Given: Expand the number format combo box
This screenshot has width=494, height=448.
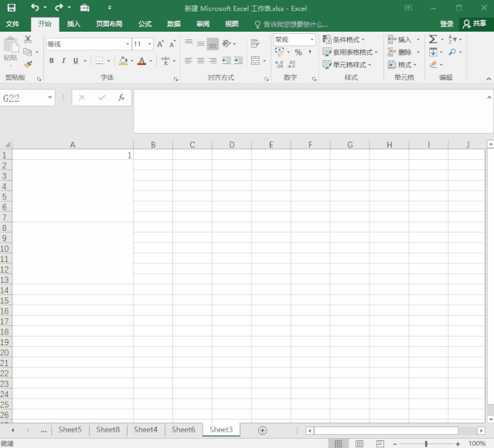Looking at the screenshot, I should (x=312, y=39).
